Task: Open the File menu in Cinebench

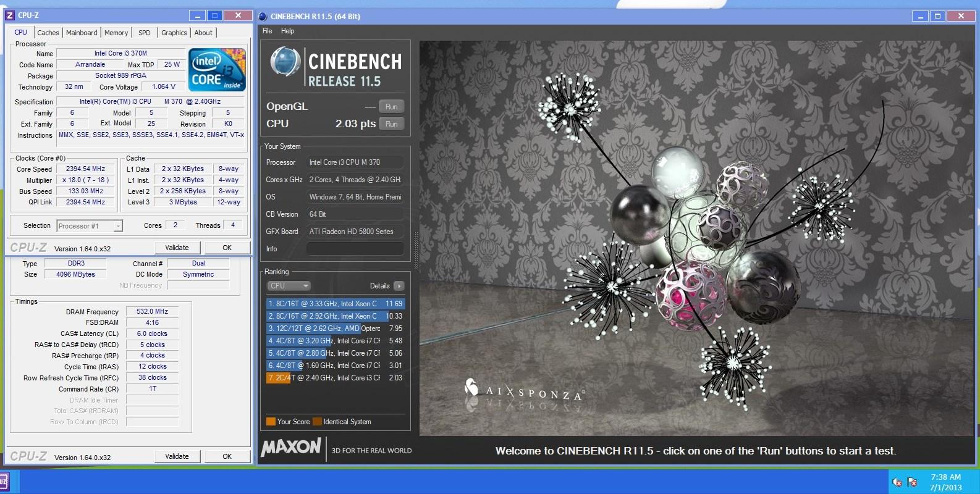Action: [268, 31]
